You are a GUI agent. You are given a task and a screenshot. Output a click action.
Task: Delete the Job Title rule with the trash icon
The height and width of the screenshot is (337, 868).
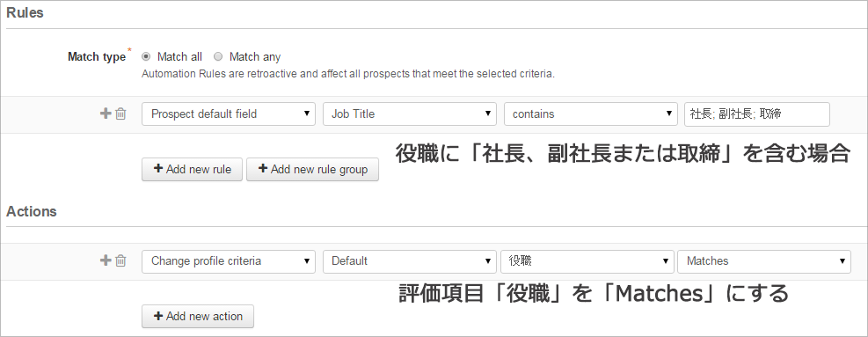tap(120, 114)
